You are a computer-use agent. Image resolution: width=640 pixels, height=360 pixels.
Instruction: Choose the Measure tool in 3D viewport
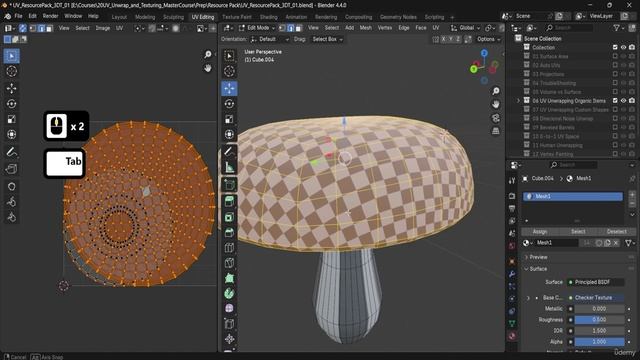click(229, 167)
